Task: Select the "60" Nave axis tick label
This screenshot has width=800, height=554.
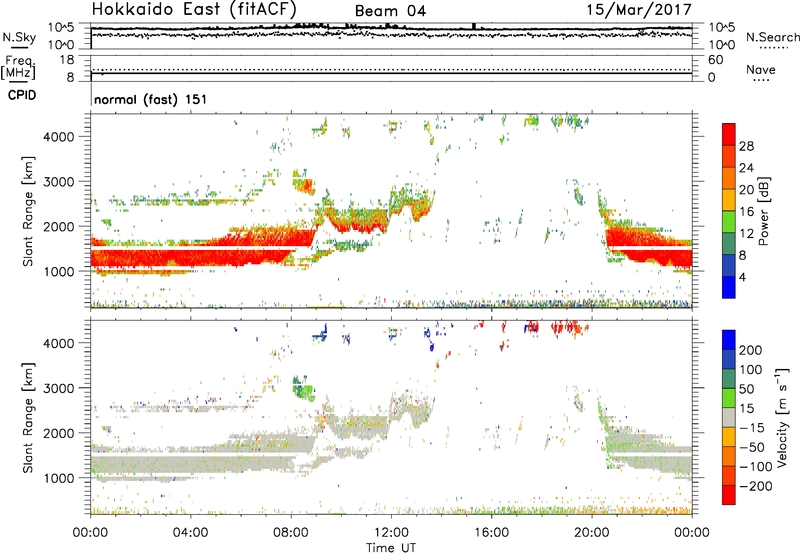Action: point(716,60)
